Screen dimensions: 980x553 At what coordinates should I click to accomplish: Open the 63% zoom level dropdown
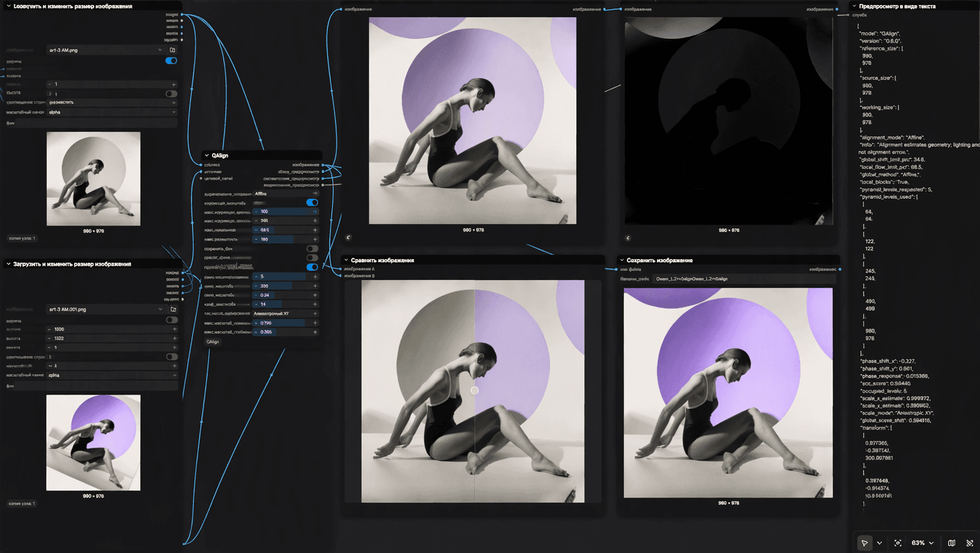pos(922,543)
